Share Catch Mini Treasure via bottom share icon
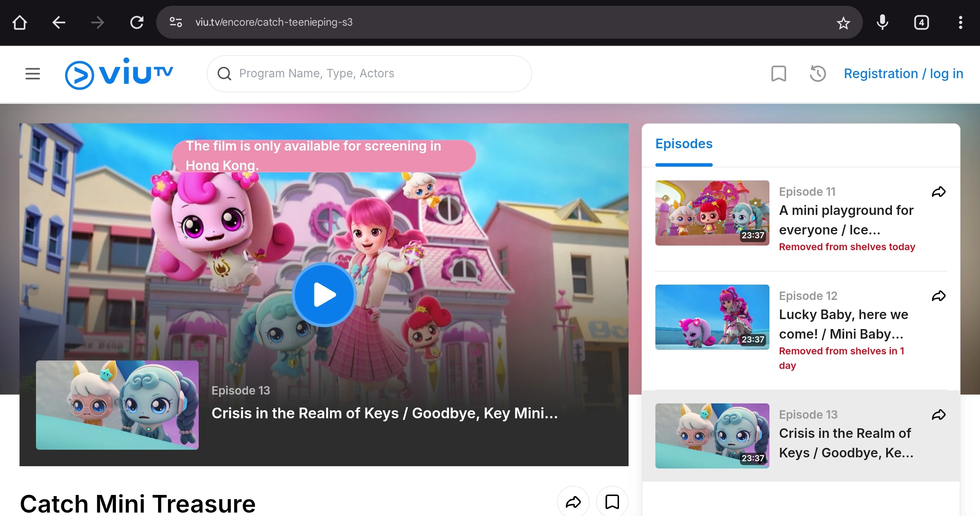Screen dimensions: 980x516 click(573, 502)
